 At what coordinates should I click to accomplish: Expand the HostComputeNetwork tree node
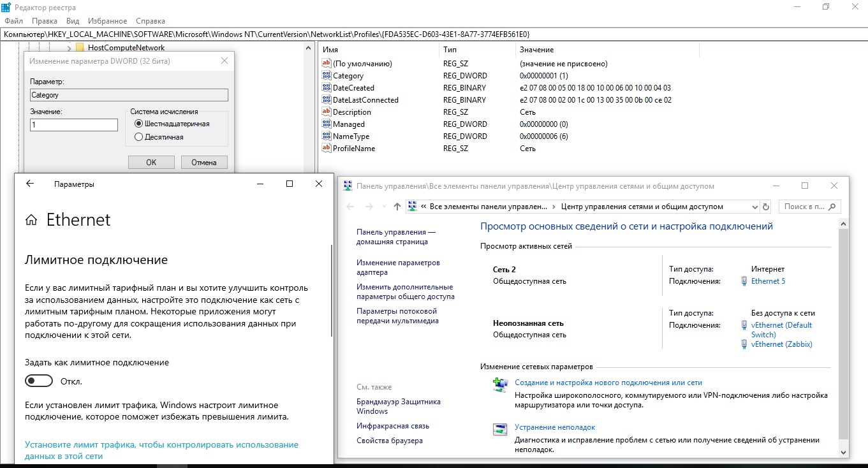(x=70, y=48)
